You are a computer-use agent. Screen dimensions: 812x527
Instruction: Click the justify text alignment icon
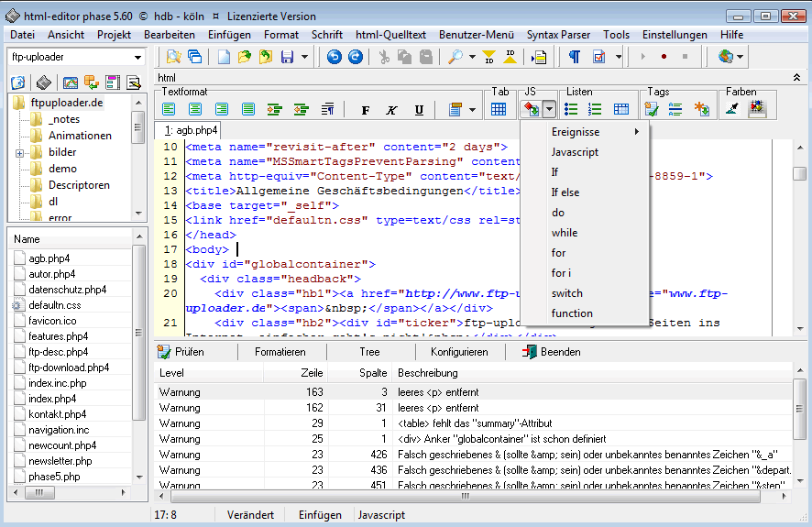click(248, 109)
